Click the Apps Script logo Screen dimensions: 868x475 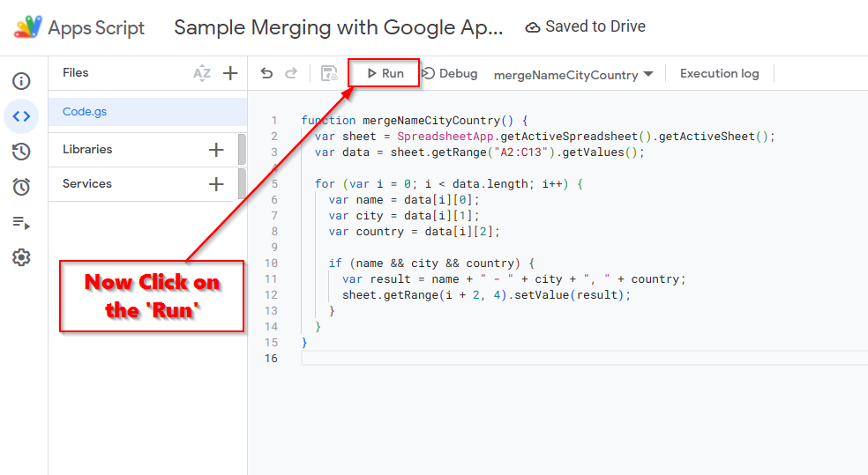tap(27, 27)
